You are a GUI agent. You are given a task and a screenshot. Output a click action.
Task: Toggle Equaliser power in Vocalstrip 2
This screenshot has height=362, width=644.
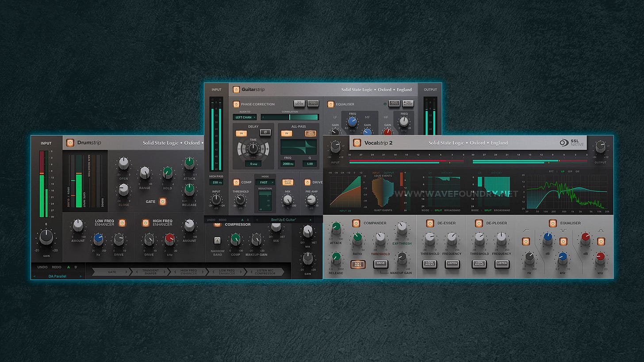pyautogui.click(x=552, y=223)
